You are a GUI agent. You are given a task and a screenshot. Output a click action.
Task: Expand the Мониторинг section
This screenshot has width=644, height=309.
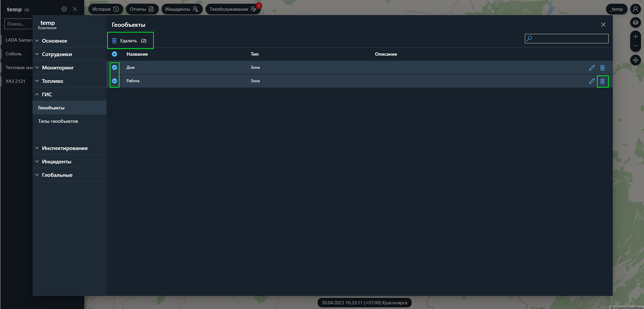(58, 68)
